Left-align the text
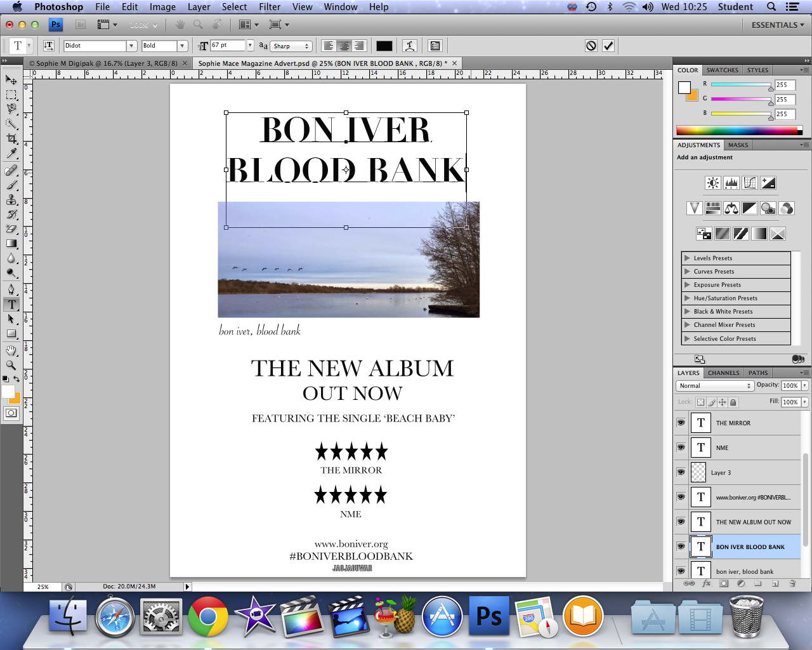The image size is (812, 650). click(329, 46)
